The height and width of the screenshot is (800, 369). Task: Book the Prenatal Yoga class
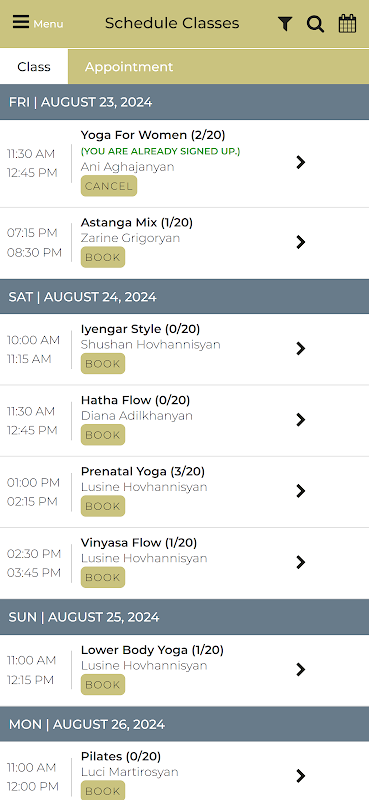[x=103, y=506]
